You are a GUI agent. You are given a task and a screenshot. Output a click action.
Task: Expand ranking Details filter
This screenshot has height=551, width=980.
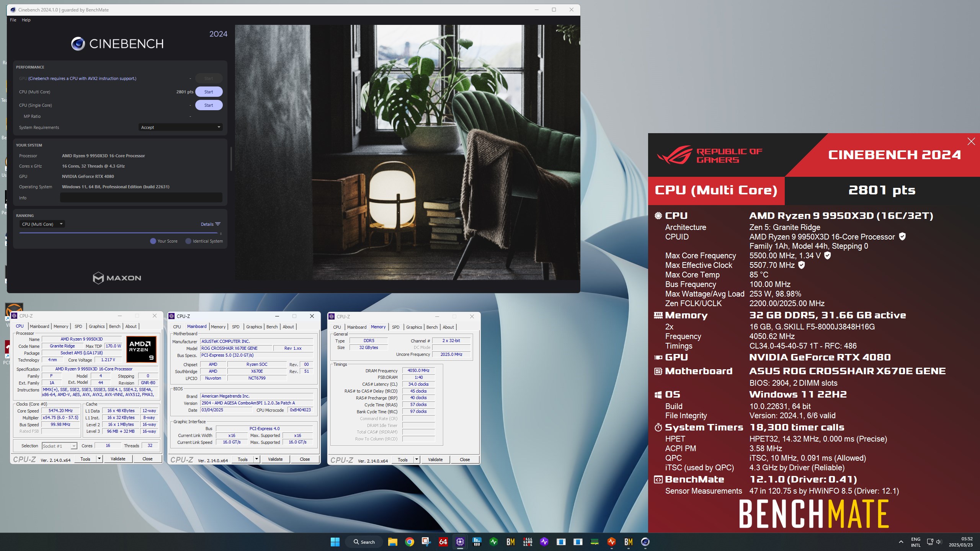211,224
